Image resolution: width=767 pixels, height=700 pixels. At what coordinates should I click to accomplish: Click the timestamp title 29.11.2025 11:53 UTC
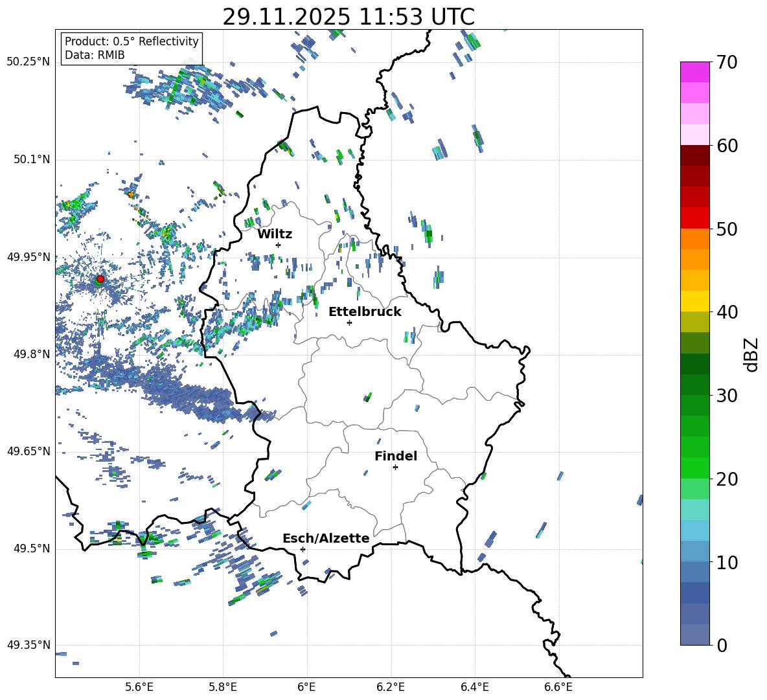point(349,17)
